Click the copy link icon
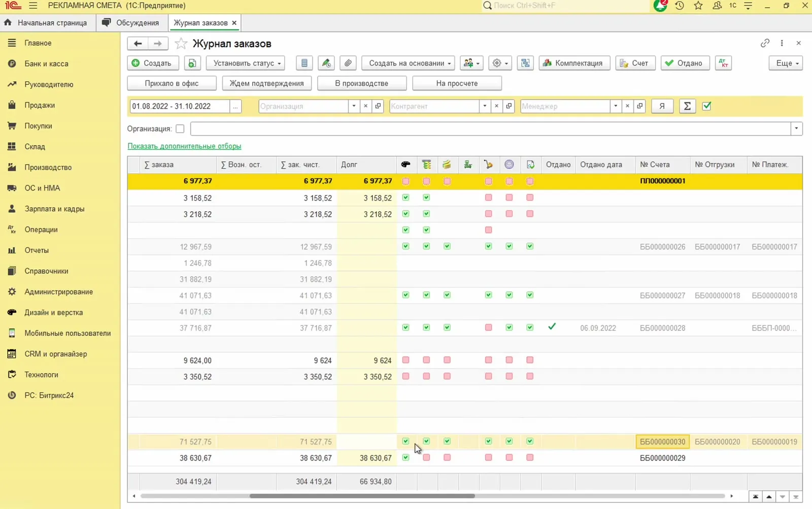 pyautogui.click(x=765, y=43)
